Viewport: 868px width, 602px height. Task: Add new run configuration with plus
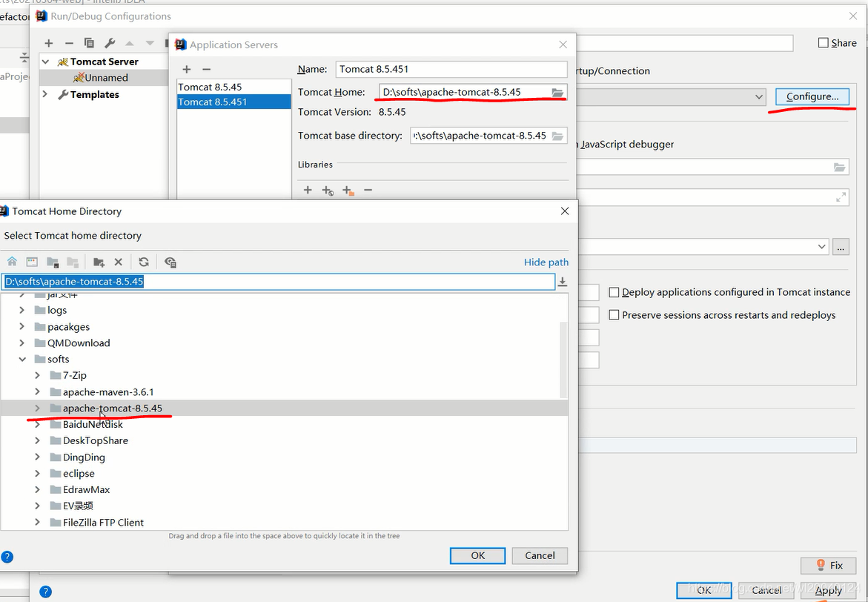(x=49, y=43)
